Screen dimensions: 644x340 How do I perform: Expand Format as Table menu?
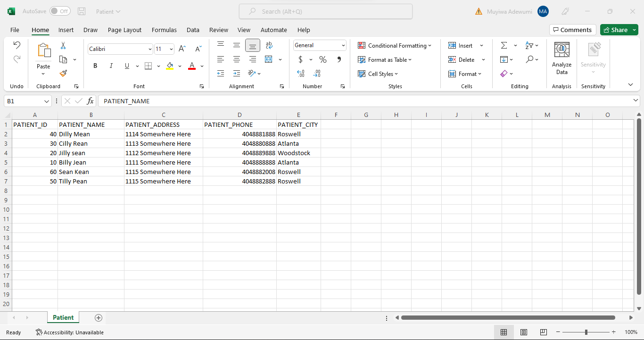coord(385,60)
